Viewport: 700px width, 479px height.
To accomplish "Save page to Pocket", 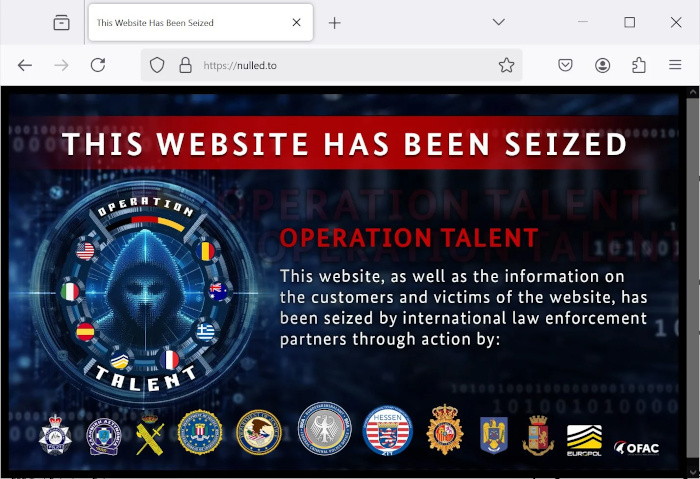I will 565,65.
